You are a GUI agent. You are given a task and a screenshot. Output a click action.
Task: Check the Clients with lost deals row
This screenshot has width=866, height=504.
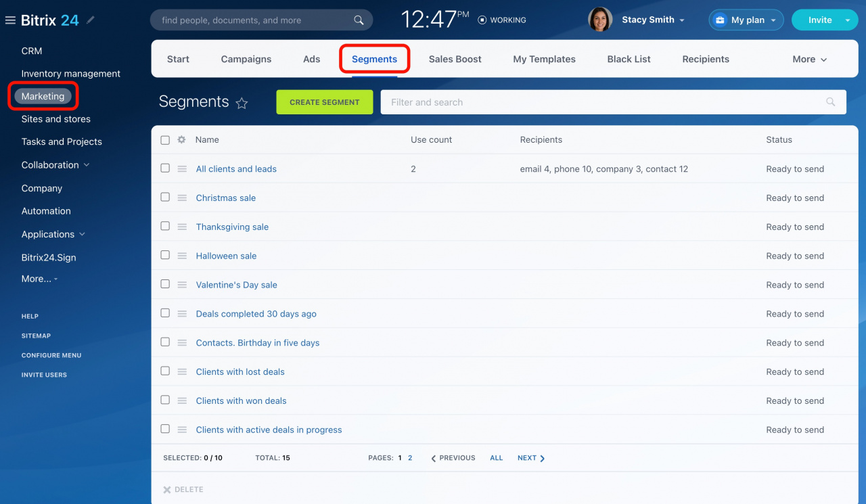(165, 371)
